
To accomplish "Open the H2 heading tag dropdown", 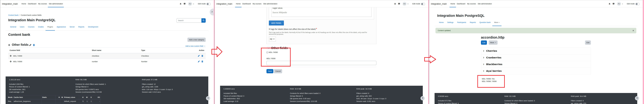I will pyautogui.click(x=272, y=39).
